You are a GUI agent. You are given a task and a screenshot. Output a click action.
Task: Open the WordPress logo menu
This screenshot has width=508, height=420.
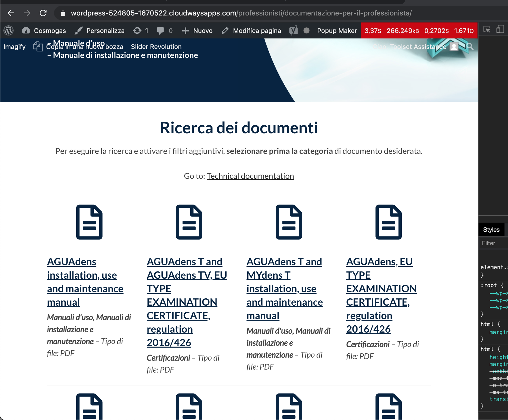tap(8, 31)
